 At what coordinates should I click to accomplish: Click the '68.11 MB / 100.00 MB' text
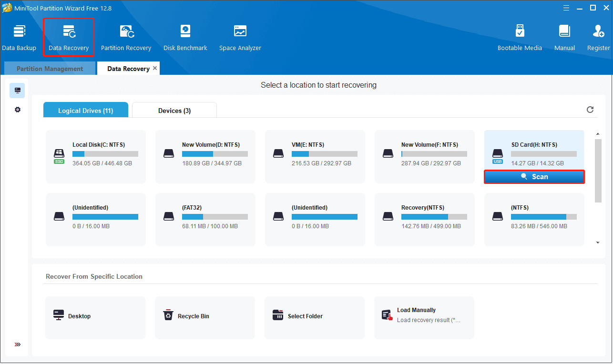[x=210, y=226]
